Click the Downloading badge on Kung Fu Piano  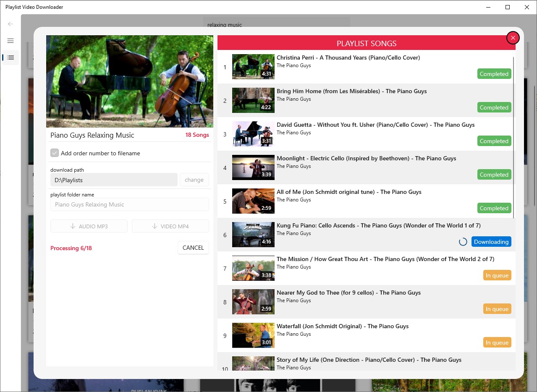point(491,242)
